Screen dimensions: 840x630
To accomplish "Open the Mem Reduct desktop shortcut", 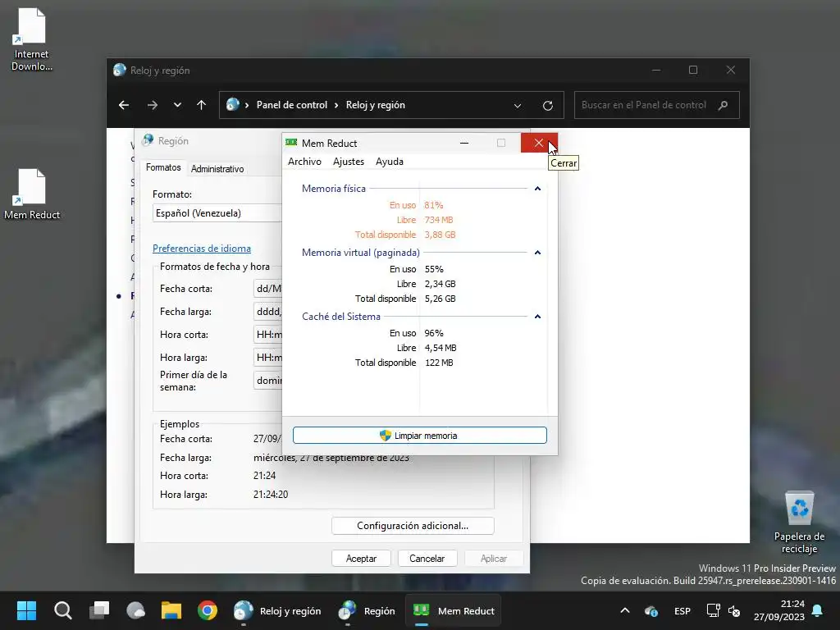I will tap(32, 194).
